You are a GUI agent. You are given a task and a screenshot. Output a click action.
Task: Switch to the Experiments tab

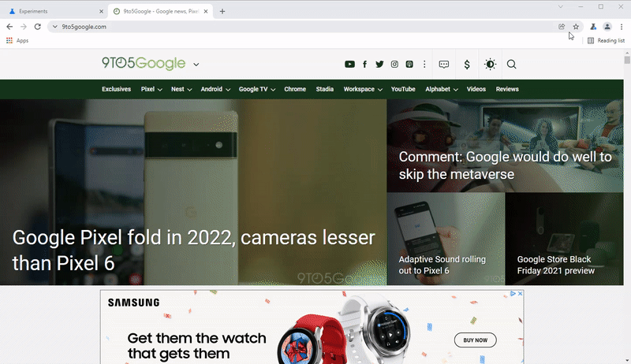click(x=51, y=12)
